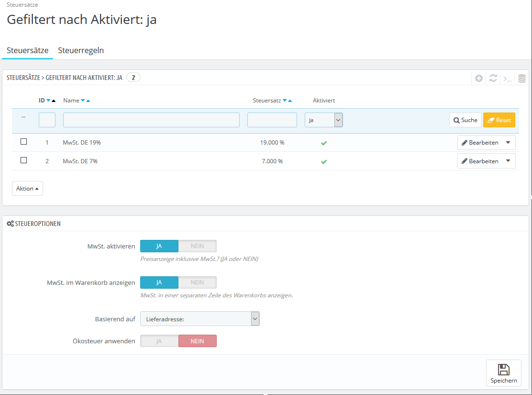532x395 pixels.
Task: Toggle activation checkmark for MwSt. DE 7%
Action: click(x=324, y=162)
